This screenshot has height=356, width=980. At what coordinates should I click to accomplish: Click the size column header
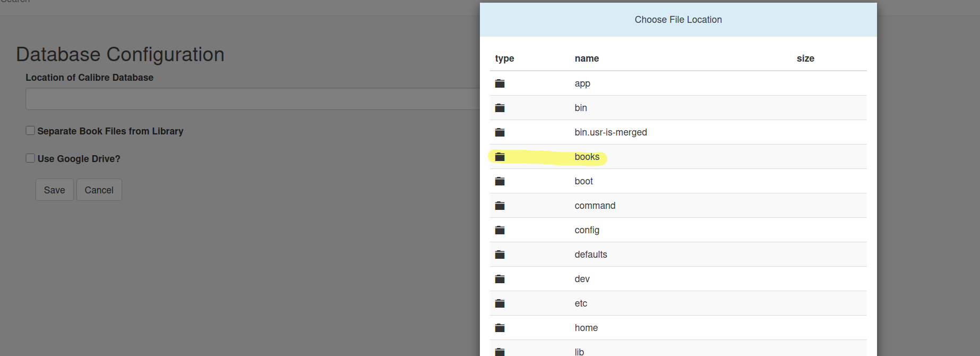(x=805, y=58)
